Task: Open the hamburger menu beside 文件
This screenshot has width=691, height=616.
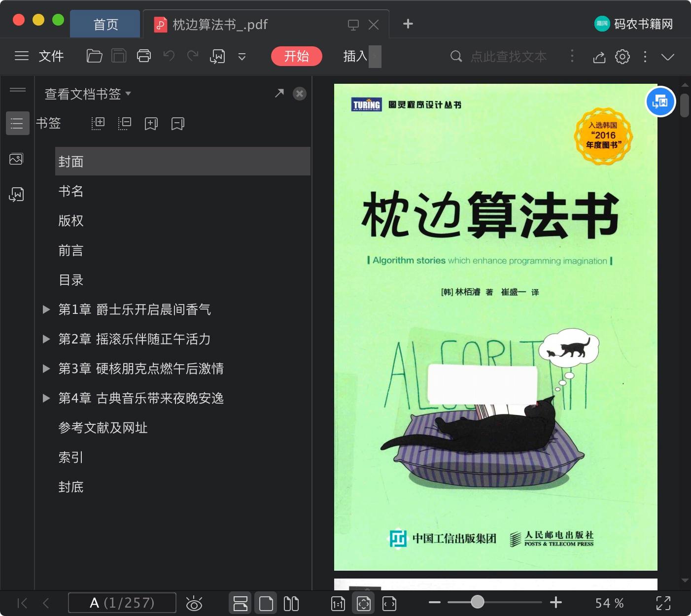Action: coord(22,56)
